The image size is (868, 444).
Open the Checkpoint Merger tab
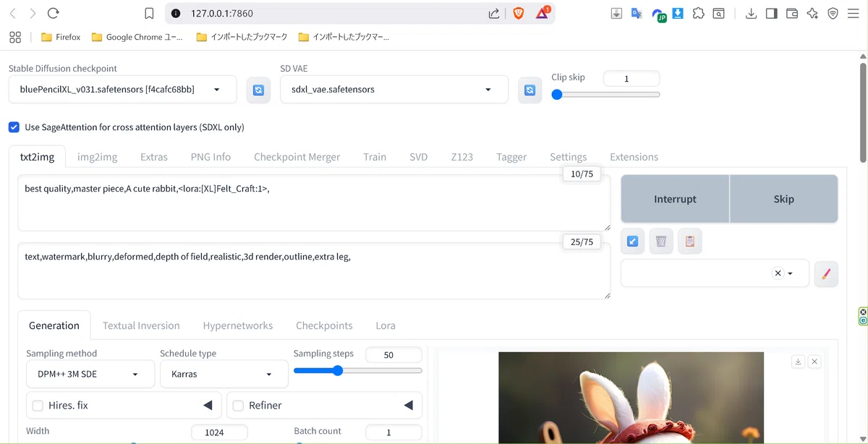(297, 157)
